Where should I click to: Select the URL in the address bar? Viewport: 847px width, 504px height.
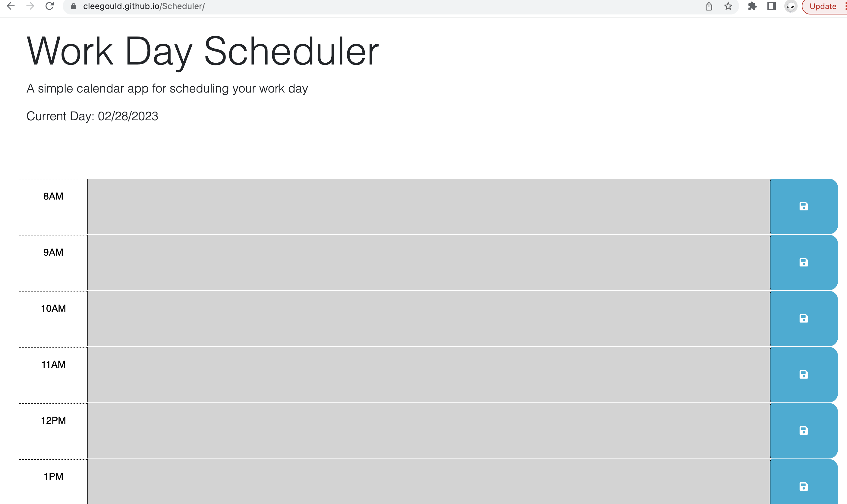click(x=144, y=6)
